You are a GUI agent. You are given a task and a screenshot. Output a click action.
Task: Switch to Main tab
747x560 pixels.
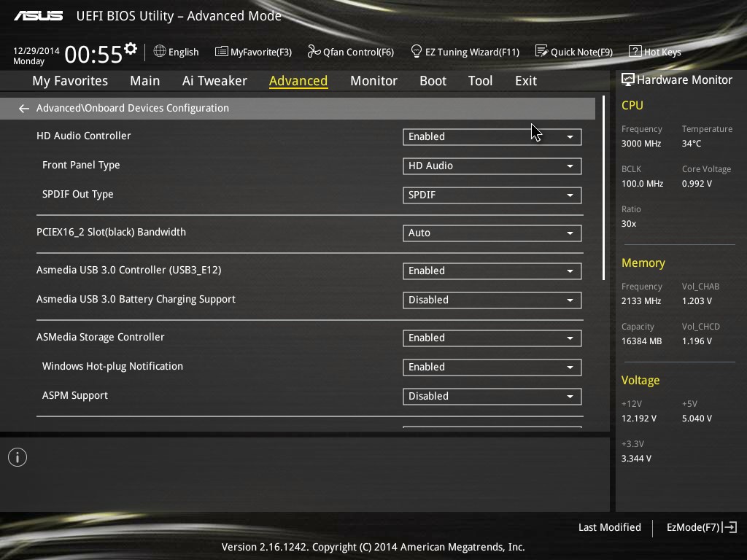(145, 81)
